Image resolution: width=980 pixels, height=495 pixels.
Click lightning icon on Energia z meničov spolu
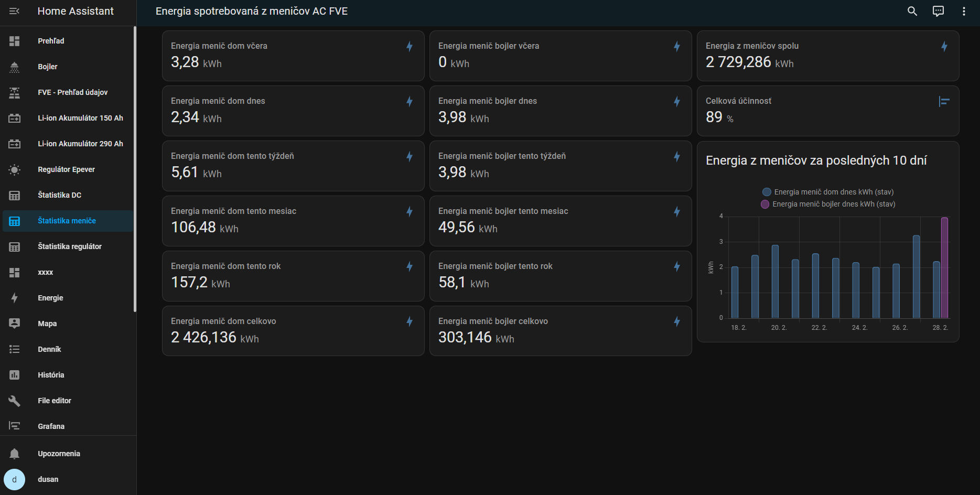click(944, 47)
